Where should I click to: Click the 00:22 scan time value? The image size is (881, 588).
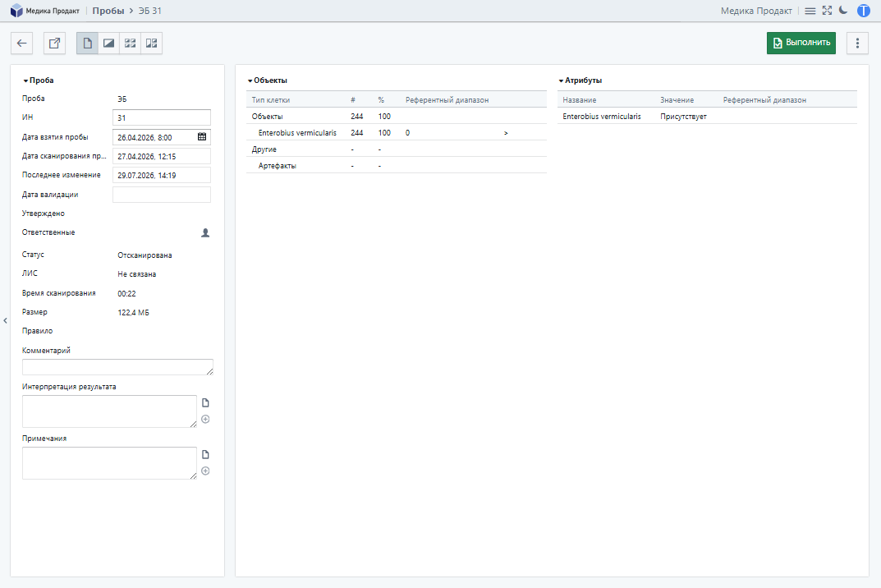point(127,293)
